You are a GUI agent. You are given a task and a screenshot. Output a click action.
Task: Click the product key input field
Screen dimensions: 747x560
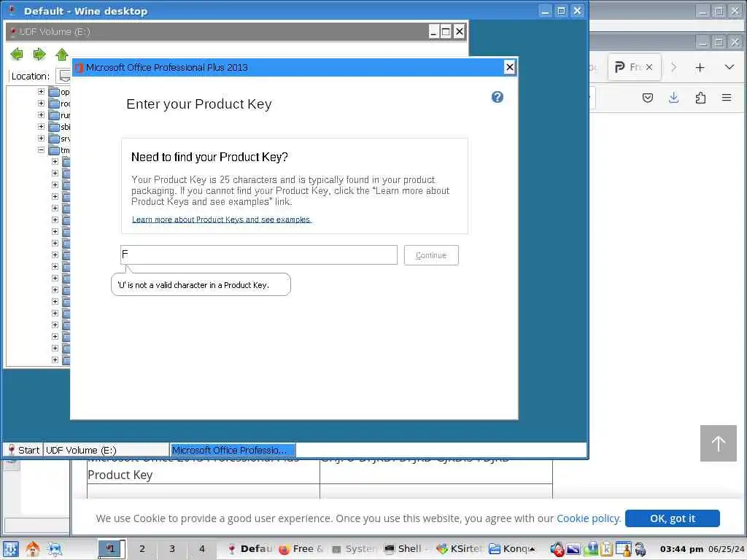pyautogui.click(x=259, y=254)
